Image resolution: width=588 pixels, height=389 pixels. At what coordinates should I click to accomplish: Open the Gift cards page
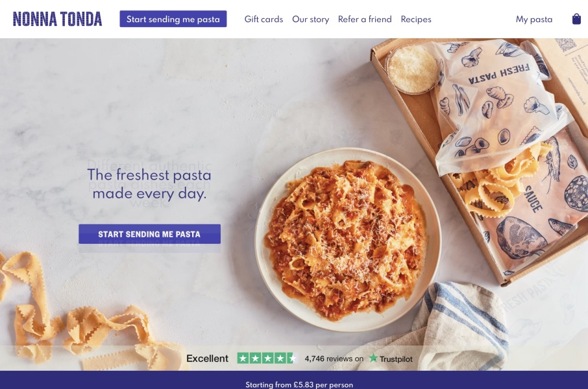click(x=263, y=19)
